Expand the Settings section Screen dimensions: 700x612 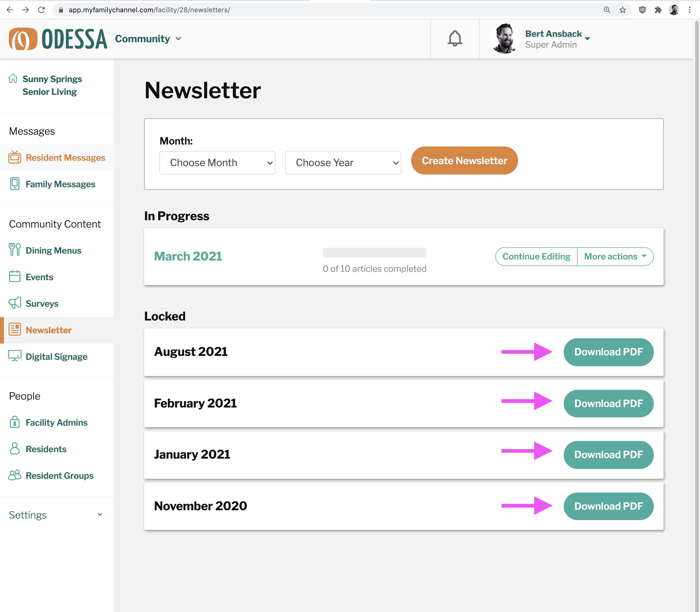[56, 515]
